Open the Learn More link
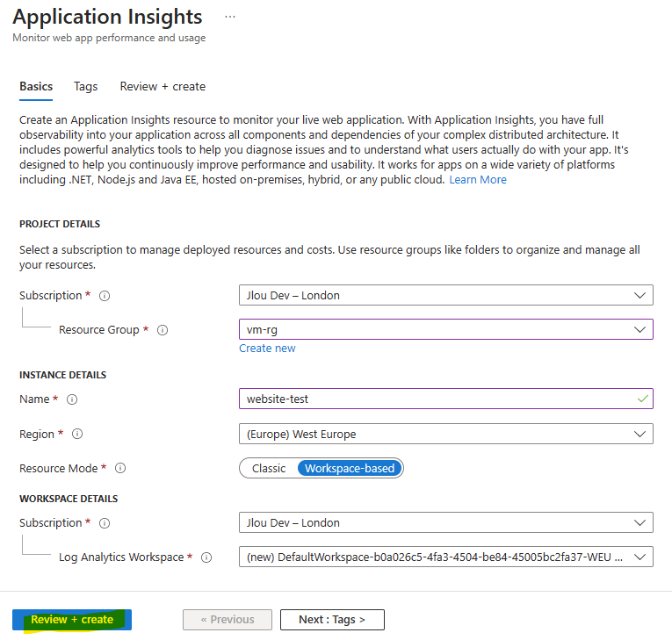672x640 pixels. coord(478,179)
